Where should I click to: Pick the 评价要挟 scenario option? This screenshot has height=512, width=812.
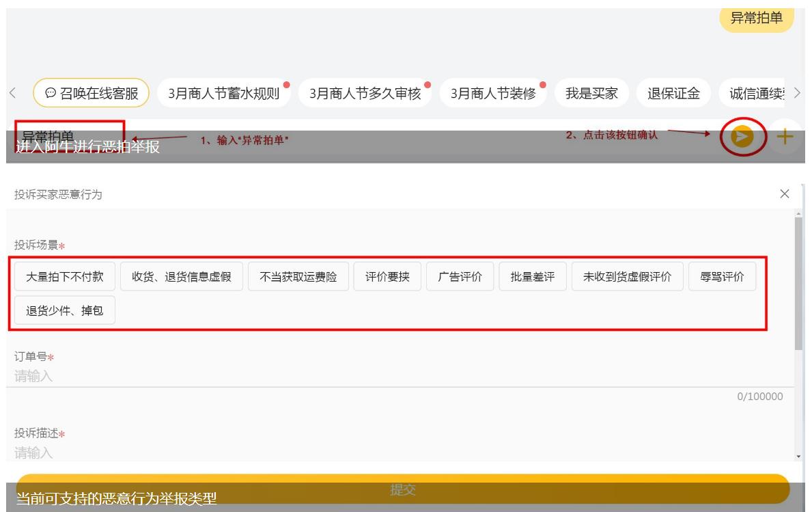[x=387, y=277]
